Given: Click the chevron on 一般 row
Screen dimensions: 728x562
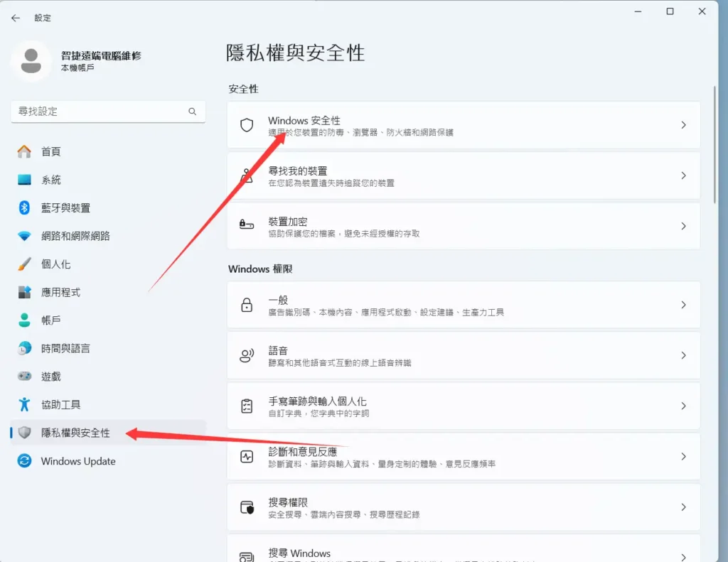Looking at the screenshot, I should pyautogui.click(x=683, y=305).
